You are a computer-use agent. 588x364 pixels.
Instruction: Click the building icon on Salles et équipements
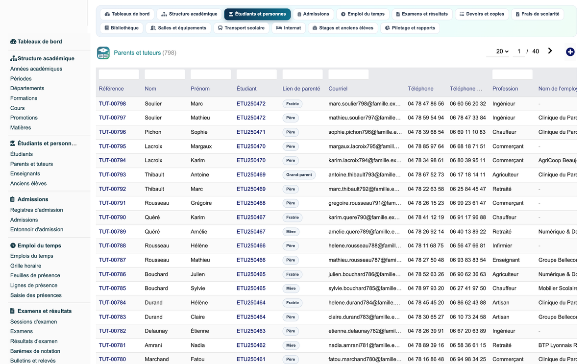[153, 28]
